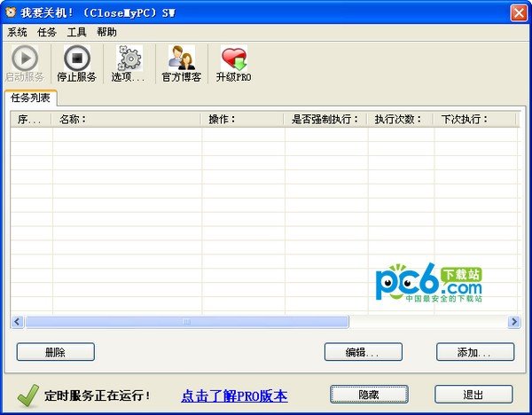
Task: Click 是否强制执行 column header
Action: pos(325,120)
